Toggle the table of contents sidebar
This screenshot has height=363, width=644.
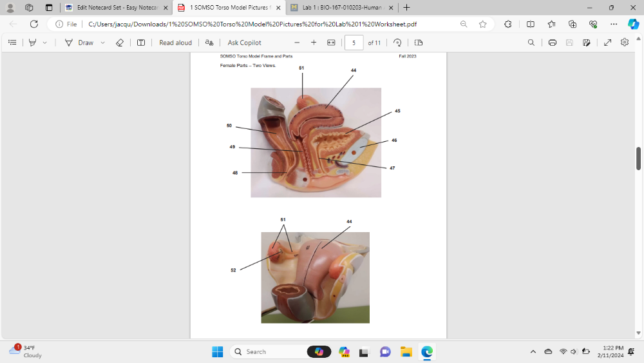click(x=12, y=43)
